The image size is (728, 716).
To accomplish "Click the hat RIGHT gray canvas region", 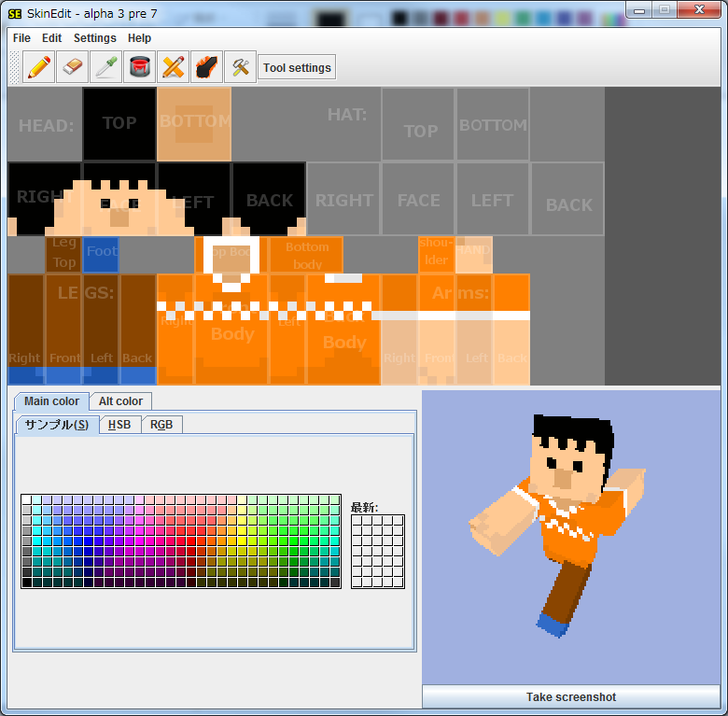I will pyautogui.click(x=343, y=199).
